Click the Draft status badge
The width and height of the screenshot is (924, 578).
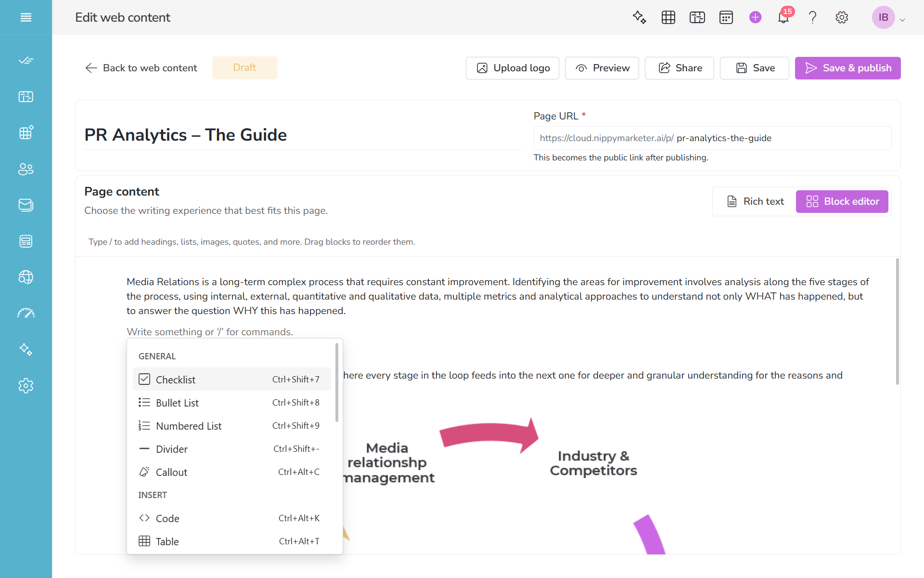tap(244, 68)
